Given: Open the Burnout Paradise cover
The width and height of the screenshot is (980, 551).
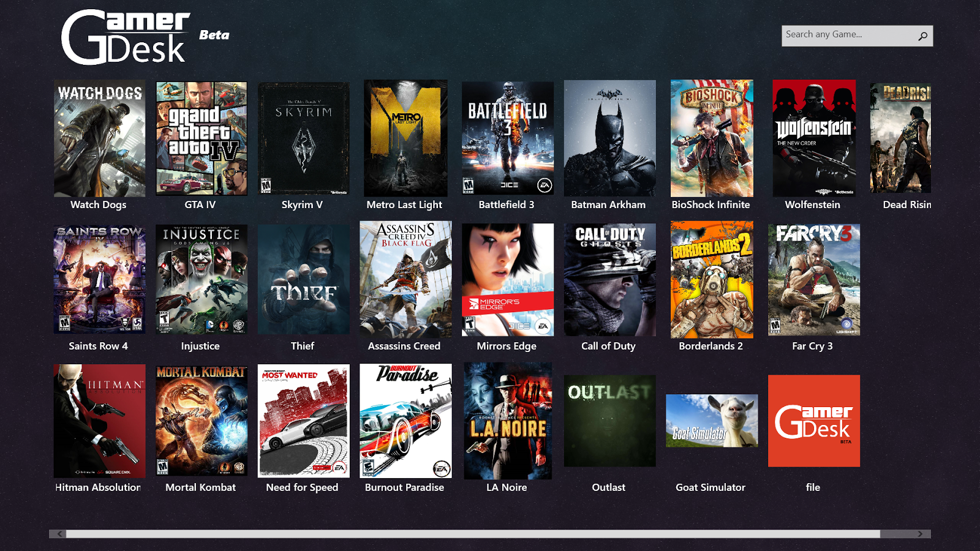Looking at the screenshot, I should click(405, 421).
